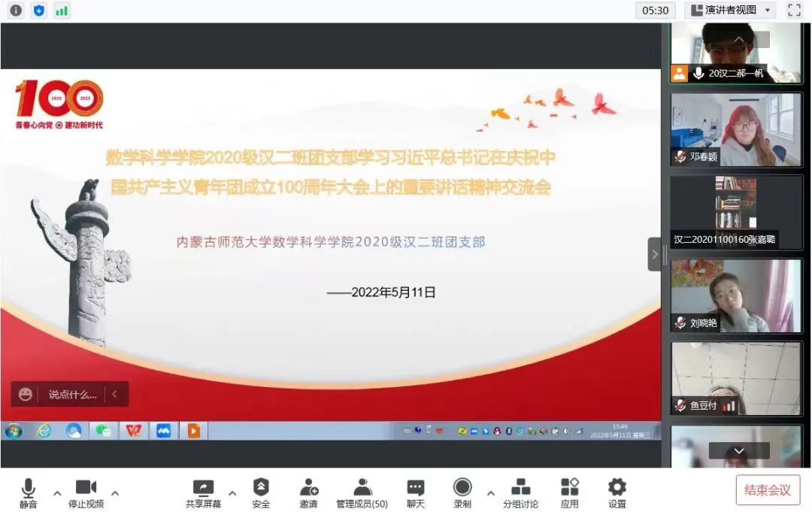Select 邓春颖's video thumbnail
This screenshot has width=812, height=512.
[x=736, y=129]
